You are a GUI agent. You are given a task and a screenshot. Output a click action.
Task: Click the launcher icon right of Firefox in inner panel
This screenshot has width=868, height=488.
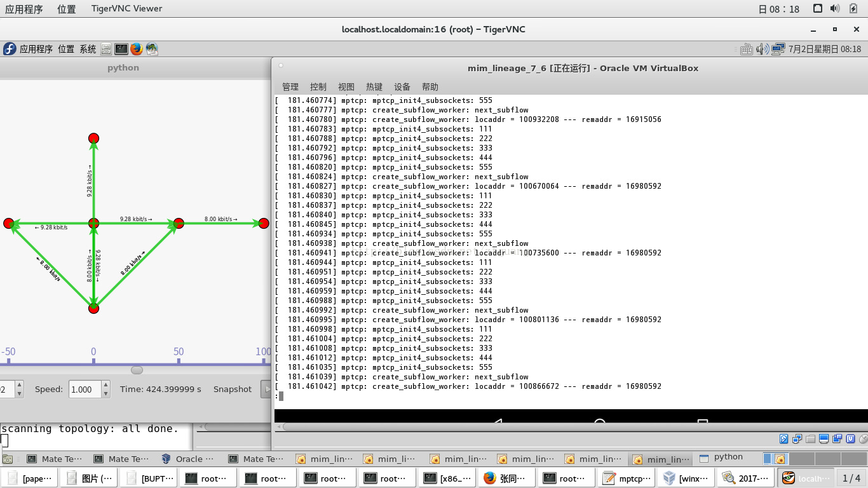152,49
